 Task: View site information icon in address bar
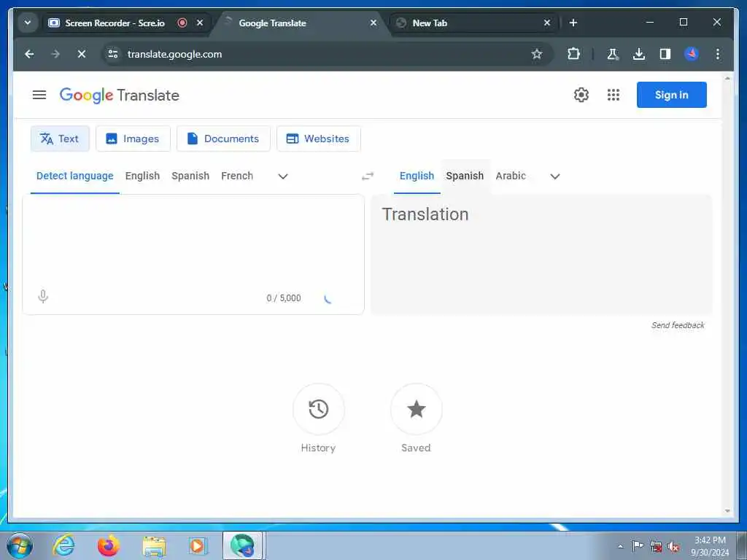[x=113, y=54]
